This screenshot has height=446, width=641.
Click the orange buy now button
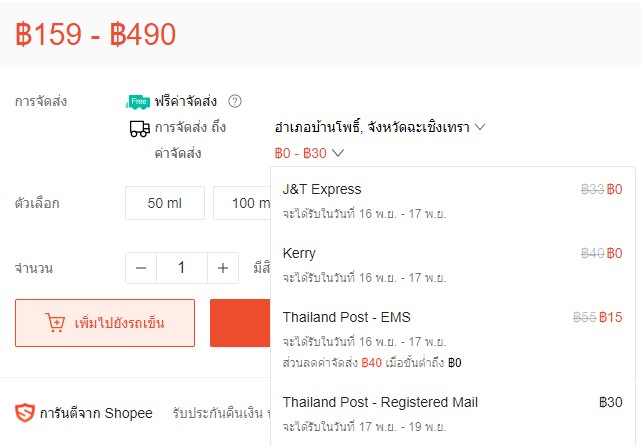point(240,323)
